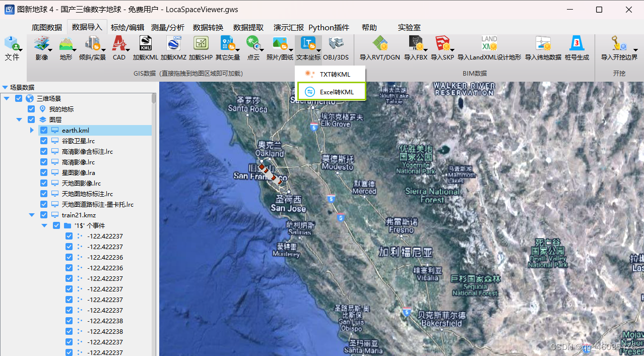Viewport: 644px width, 356px height.
Task: Click the 导入LandXML设计地形 icon
Action: 489,44
